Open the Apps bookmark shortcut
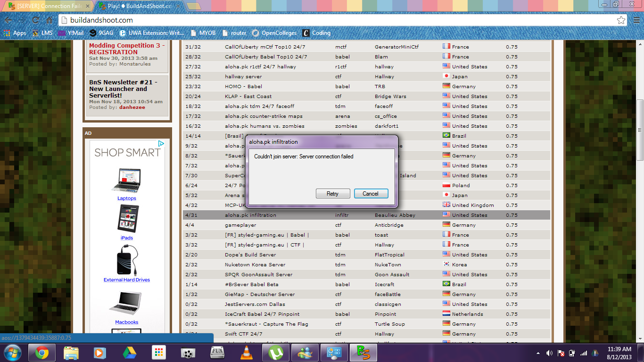Screen dimensions: 644x362 (15, 33)
